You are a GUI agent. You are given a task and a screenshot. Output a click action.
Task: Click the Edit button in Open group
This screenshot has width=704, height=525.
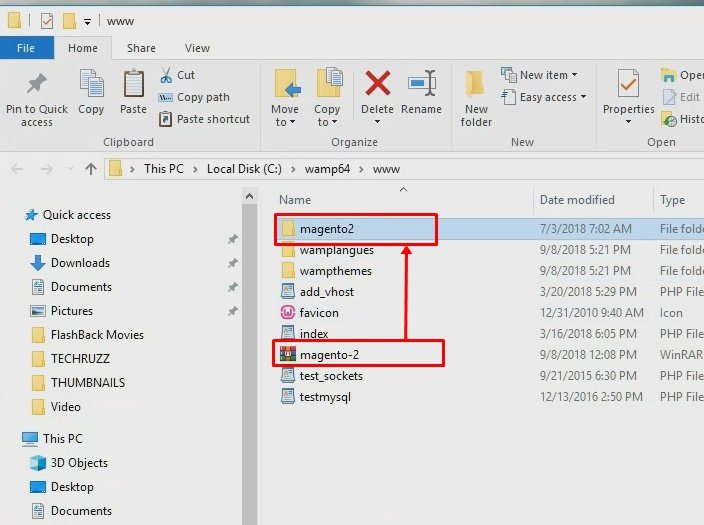681,97
